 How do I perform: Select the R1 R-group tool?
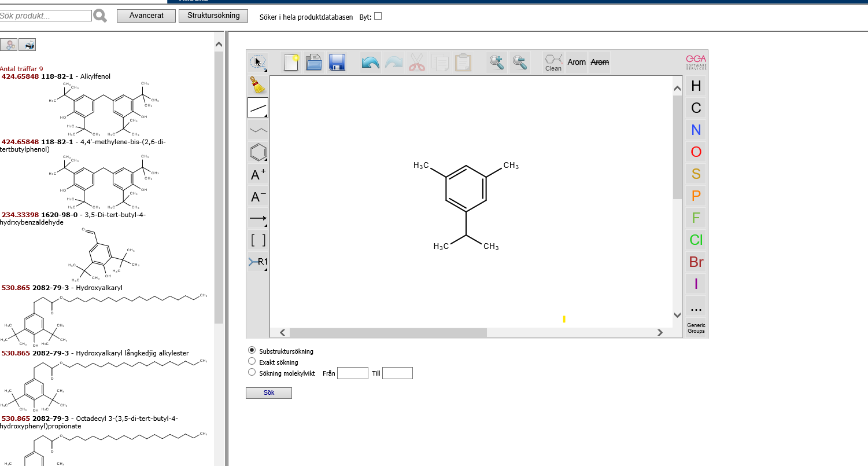click(x=258, y=262)
